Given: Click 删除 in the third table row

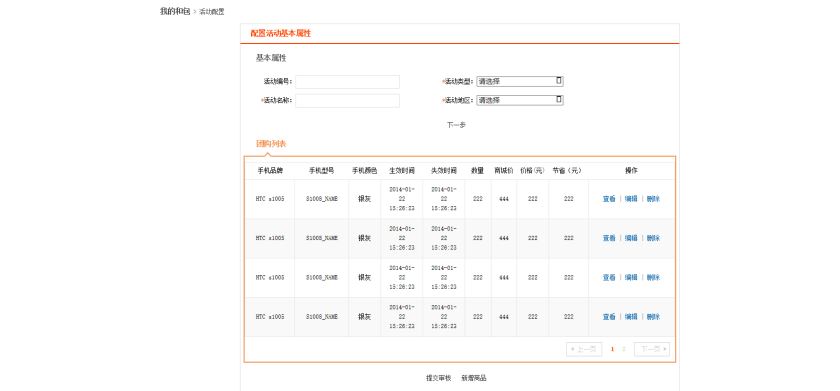Looking at the screenshot, I should point(653,277).
